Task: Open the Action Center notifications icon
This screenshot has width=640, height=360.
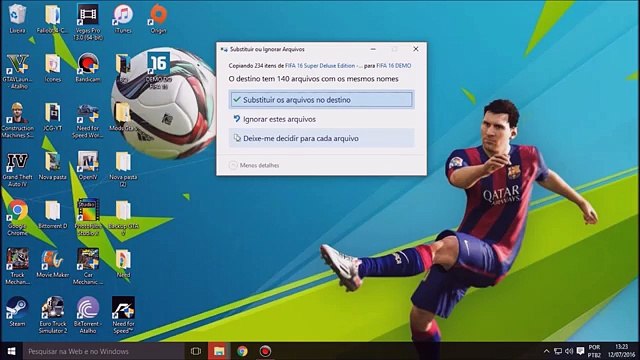Action: click(580, 351)
